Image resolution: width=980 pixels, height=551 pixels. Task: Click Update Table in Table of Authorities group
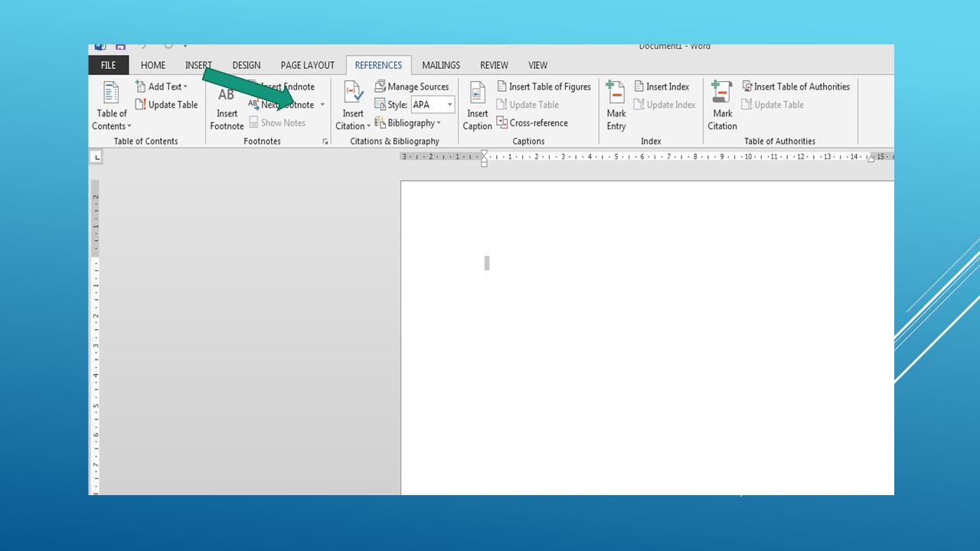click(x=773, y=105)
